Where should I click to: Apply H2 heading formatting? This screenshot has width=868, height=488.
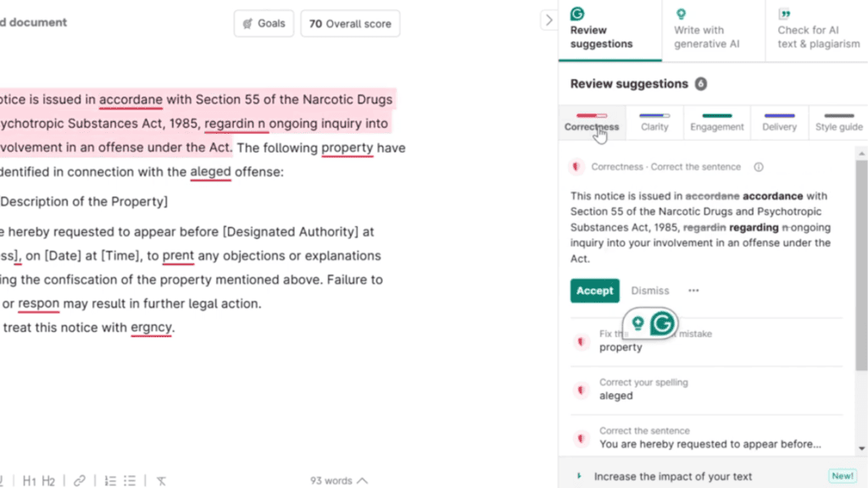coord(48,480)
